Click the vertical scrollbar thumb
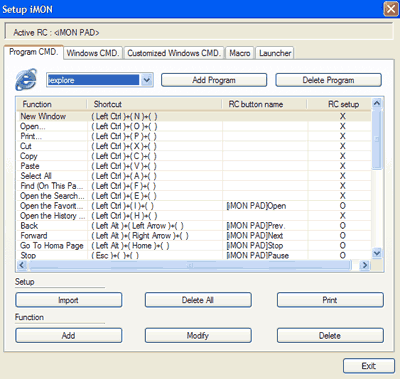Image resolution: width=400 pixels, height=379 pixels. (377, 139)
